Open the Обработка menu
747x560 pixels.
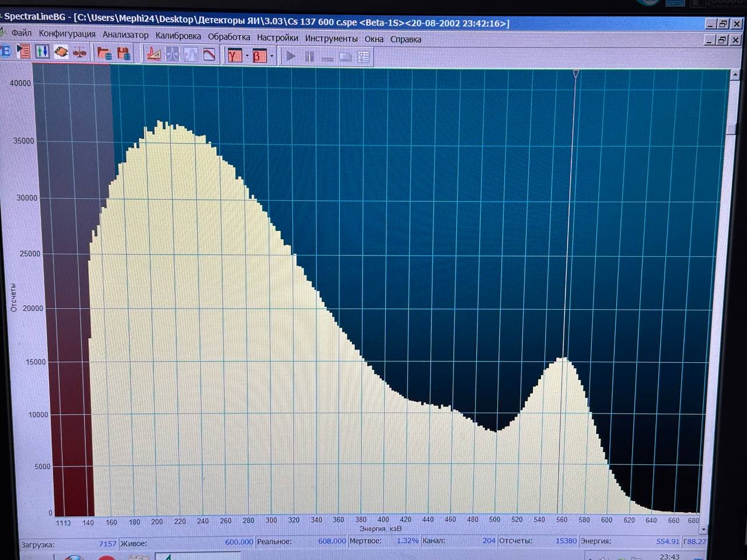click(229, 37)
